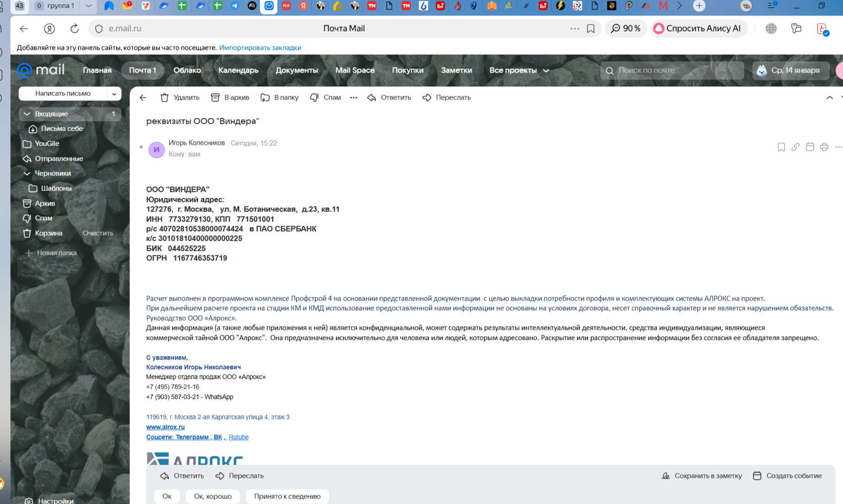Viewport: 843px width, 504px height.
Task: Open the Календарь tab
Action: [238, 70]
